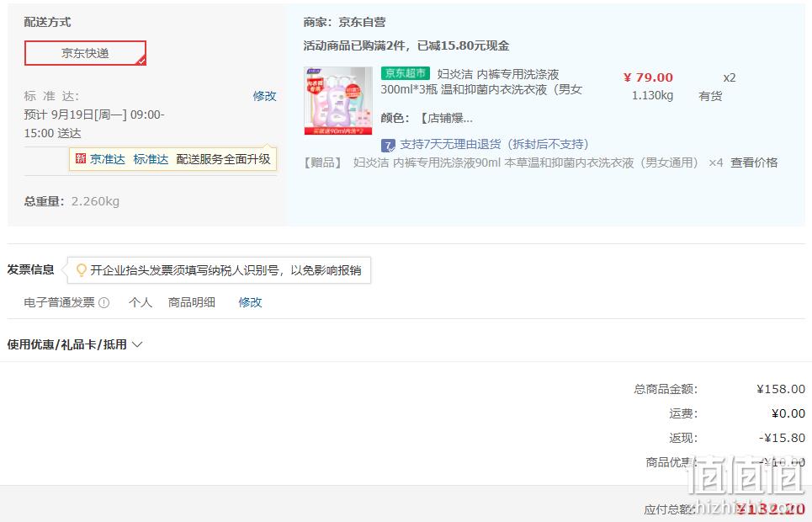This screenshot has height=522, width=812.
Task: Click the x2 quantity text
Action: point(730,77)
